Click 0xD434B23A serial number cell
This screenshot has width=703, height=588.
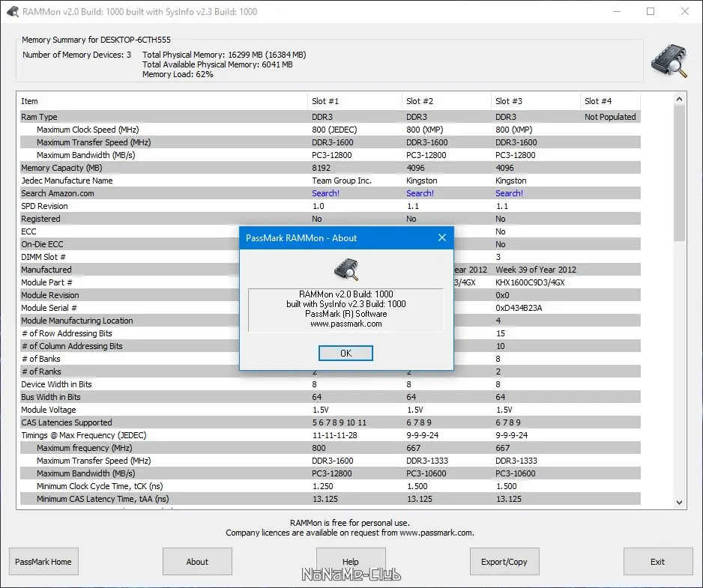(x=519, y=308)
